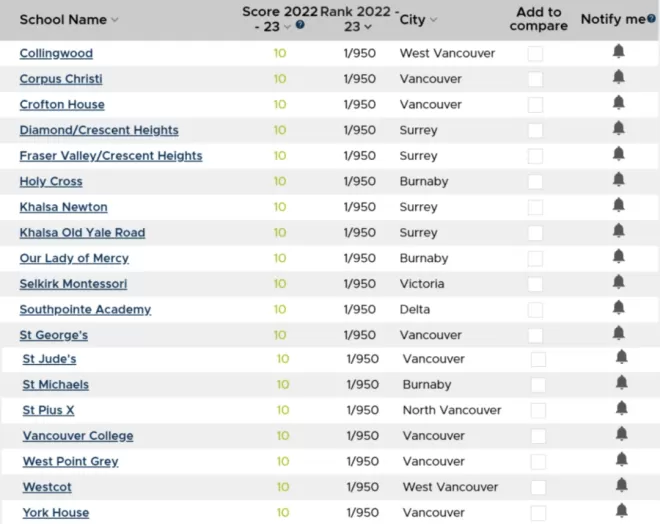Click 'North Vancouver' city in St Pius X row
The height and width of the screenshot is (524, 660).
pos(452,410)
